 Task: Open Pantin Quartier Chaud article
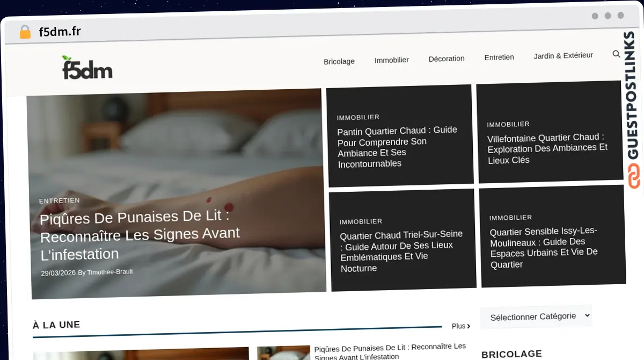tap(398, 147)
